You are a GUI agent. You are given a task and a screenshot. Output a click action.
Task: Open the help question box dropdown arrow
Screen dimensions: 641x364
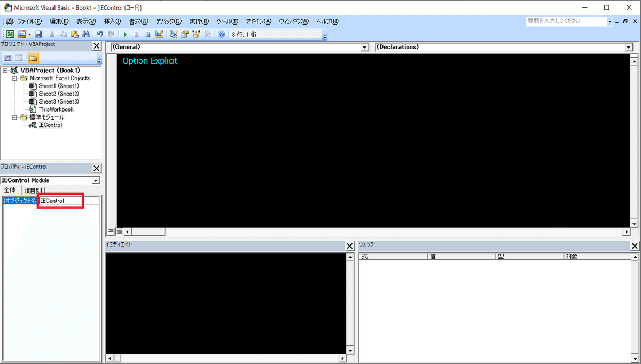pyautogui.click(x=609, y=22)
